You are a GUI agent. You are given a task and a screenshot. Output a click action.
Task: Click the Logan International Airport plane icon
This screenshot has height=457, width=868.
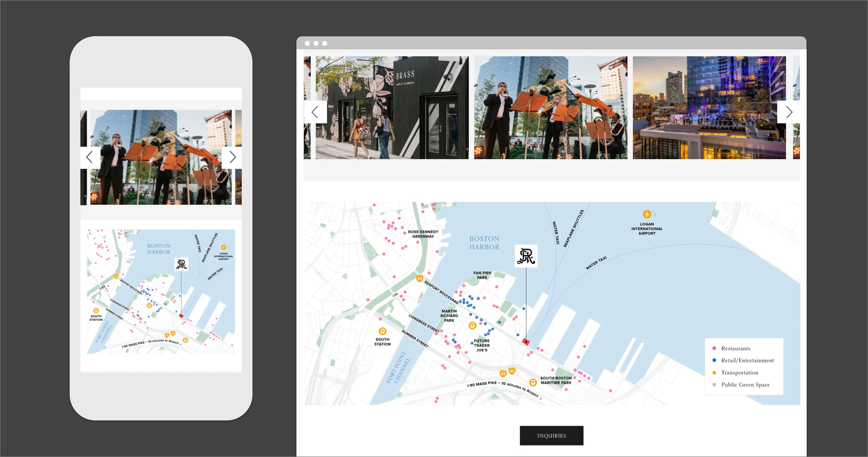coord(646,214)
